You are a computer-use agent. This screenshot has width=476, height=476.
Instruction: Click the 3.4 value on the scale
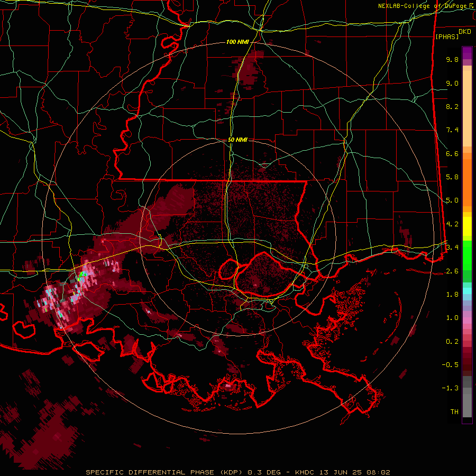(452, 248)
